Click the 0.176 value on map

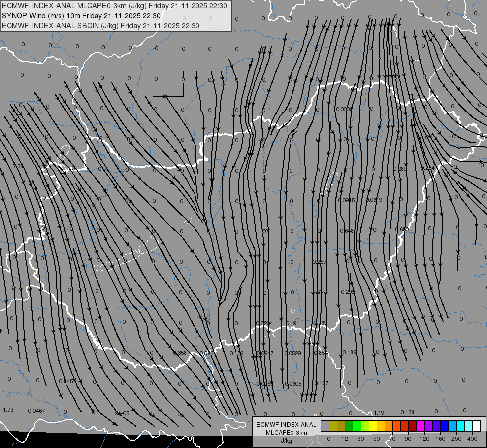pyautogui.click(x=237, y=353)
